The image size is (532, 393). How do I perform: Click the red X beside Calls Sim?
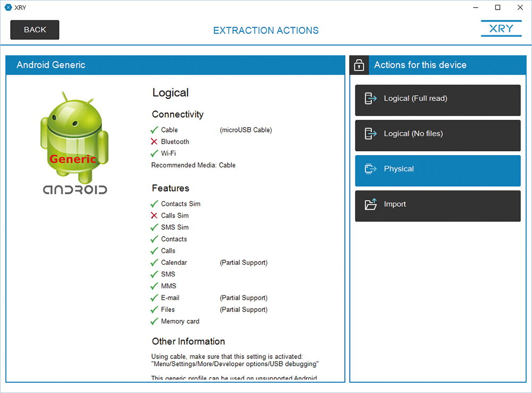[x=154, y=216]
